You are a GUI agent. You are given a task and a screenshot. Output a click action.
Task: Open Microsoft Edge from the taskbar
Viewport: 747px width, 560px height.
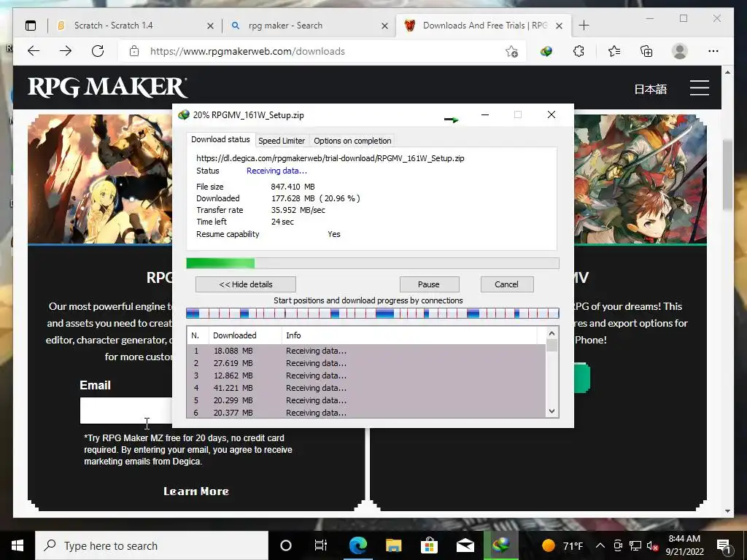pyautogui.click(x=357, y=545)
